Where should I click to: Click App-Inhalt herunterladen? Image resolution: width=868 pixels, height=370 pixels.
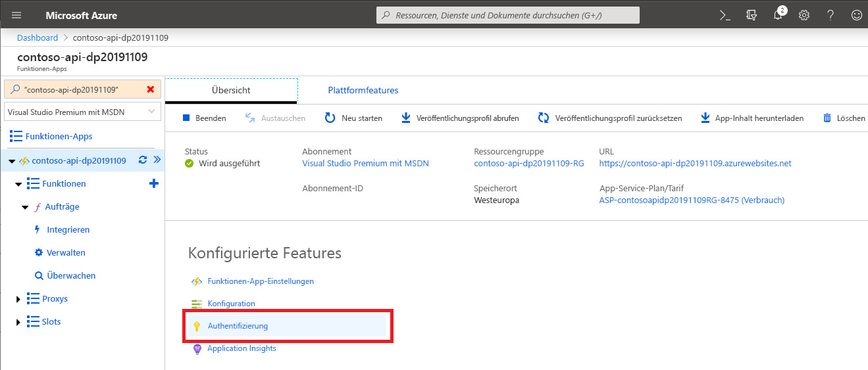pos(752,118)
